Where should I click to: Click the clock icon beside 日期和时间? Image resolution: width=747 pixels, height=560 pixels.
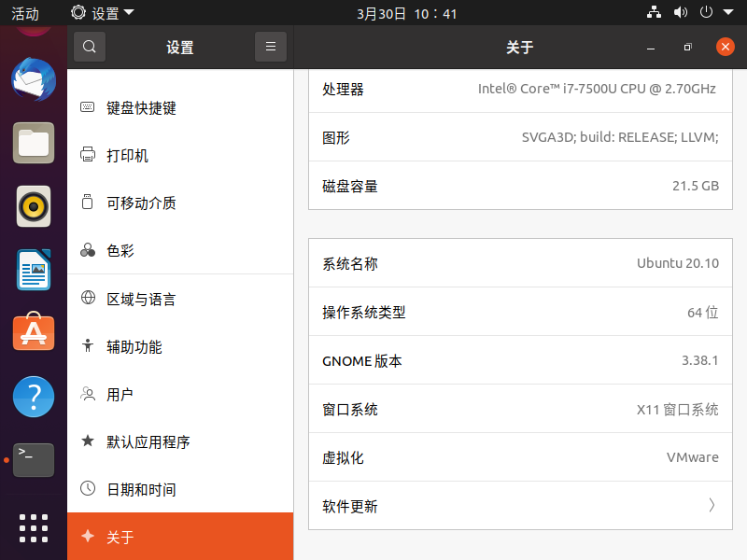(x=87, y=488)
